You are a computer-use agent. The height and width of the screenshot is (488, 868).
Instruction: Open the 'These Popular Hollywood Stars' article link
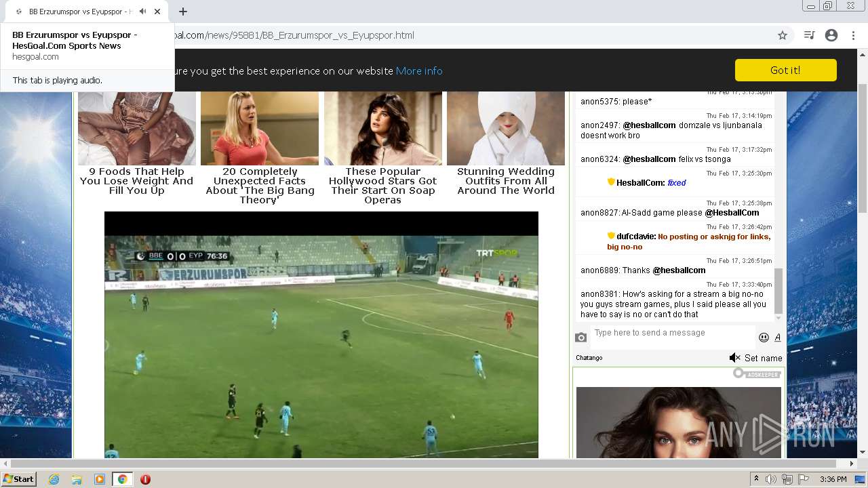point(382,186)
